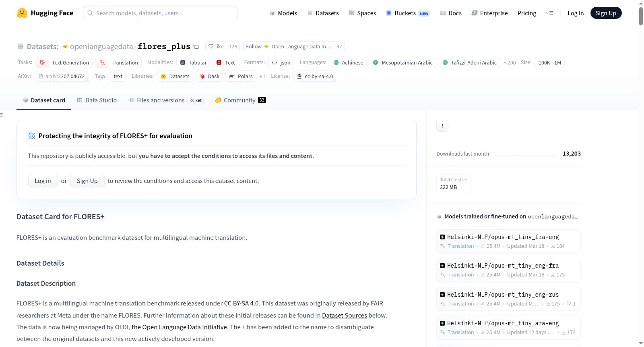644x347 pixels.
Task: Focus the search models, datasets, users field
Action: (x=160, y=13)
